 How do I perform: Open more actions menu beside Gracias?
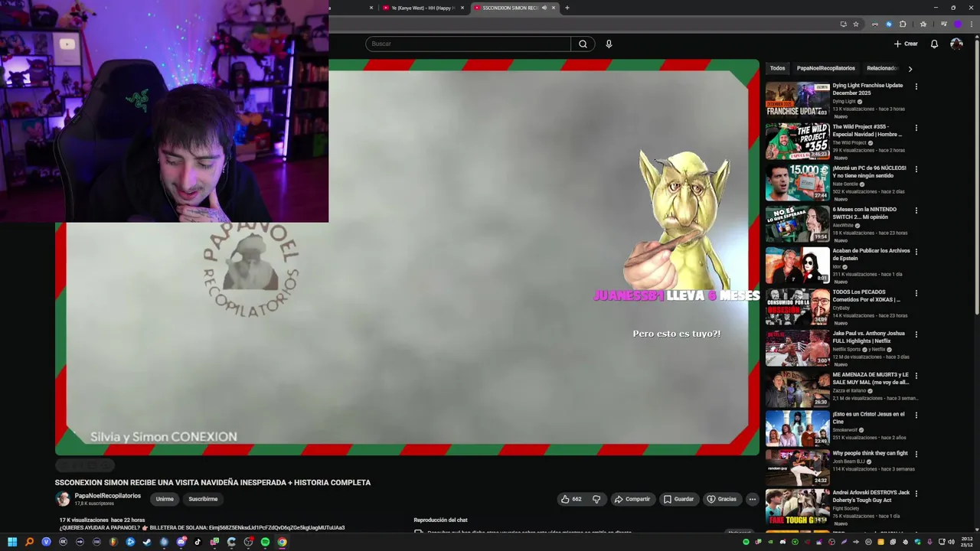point(752,499)
